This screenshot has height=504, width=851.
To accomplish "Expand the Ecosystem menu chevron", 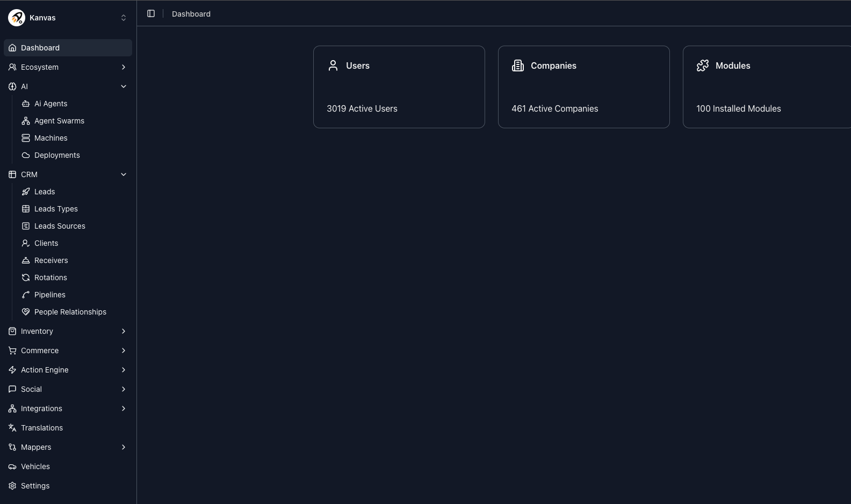I will (124, 67).
